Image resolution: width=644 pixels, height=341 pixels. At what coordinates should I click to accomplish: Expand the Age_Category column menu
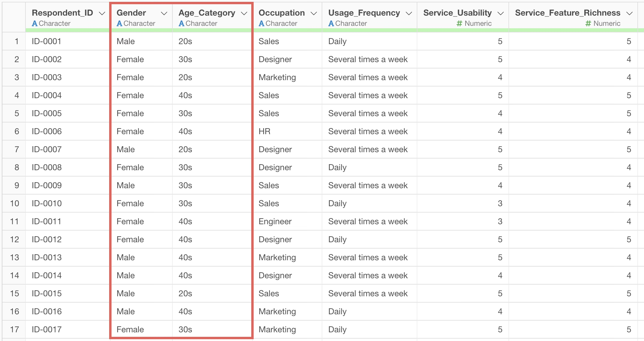coord(244,14)
